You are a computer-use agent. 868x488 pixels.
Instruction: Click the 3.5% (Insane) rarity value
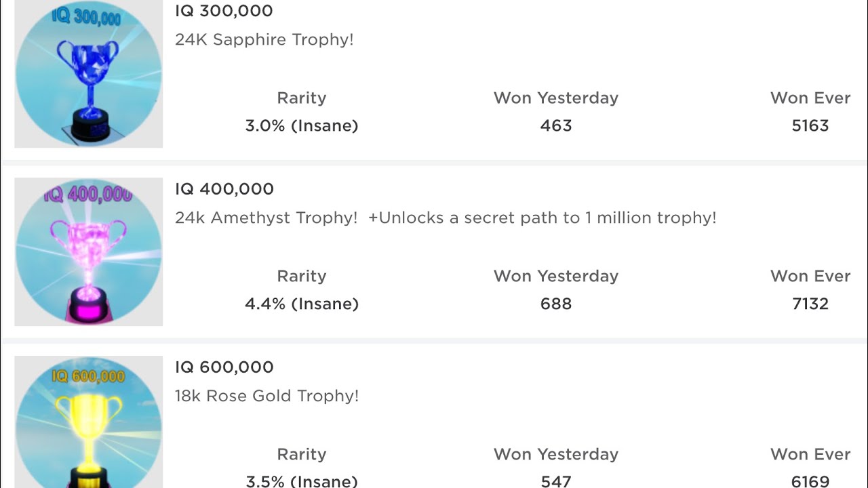pyautogui.click(x=302, y=481)
